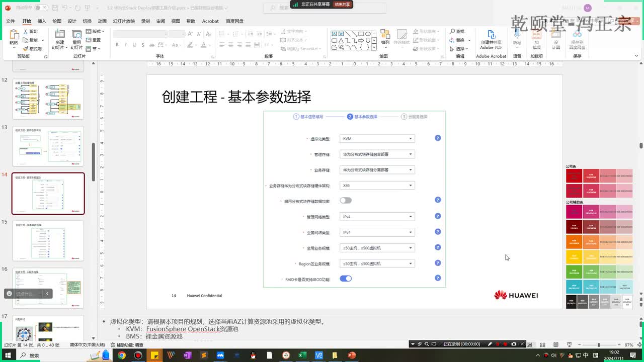The image size is (644, 362).
Task: Click the Dictate (听写) microphone icon
Action: click(517, 34)
